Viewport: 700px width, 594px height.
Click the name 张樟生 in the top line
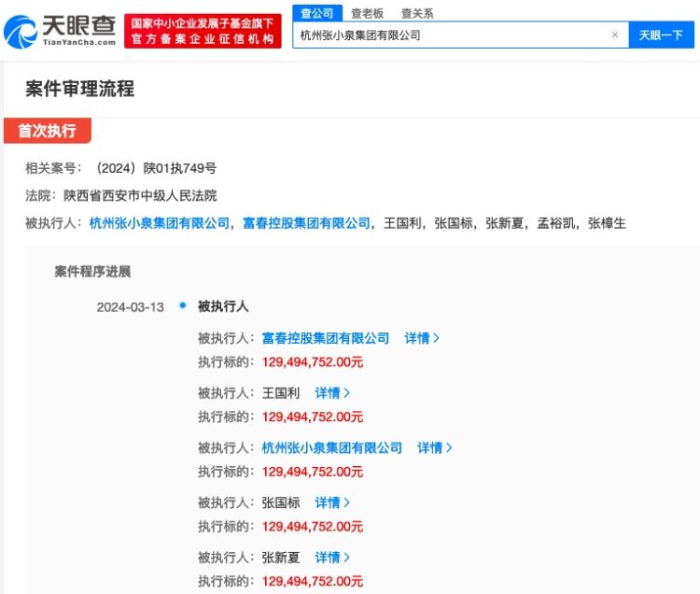pyautogui.click(x=608, y=223)
